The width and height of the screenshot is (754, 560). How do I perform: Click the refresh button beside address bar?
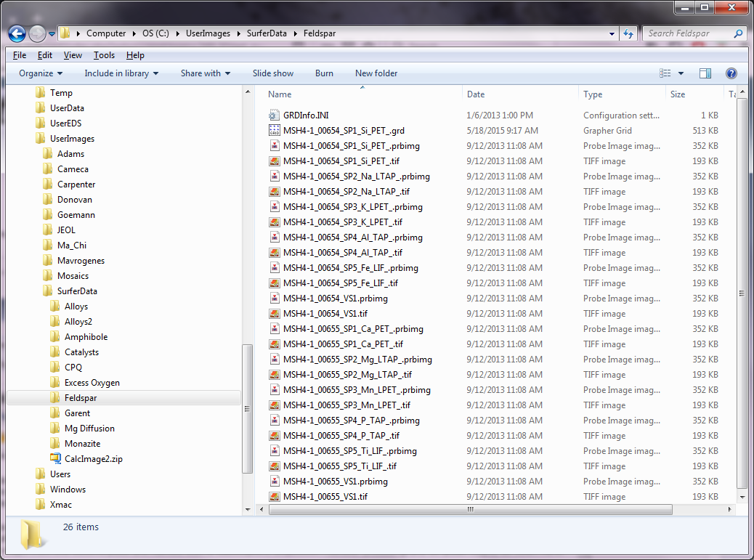coord(629,33)
